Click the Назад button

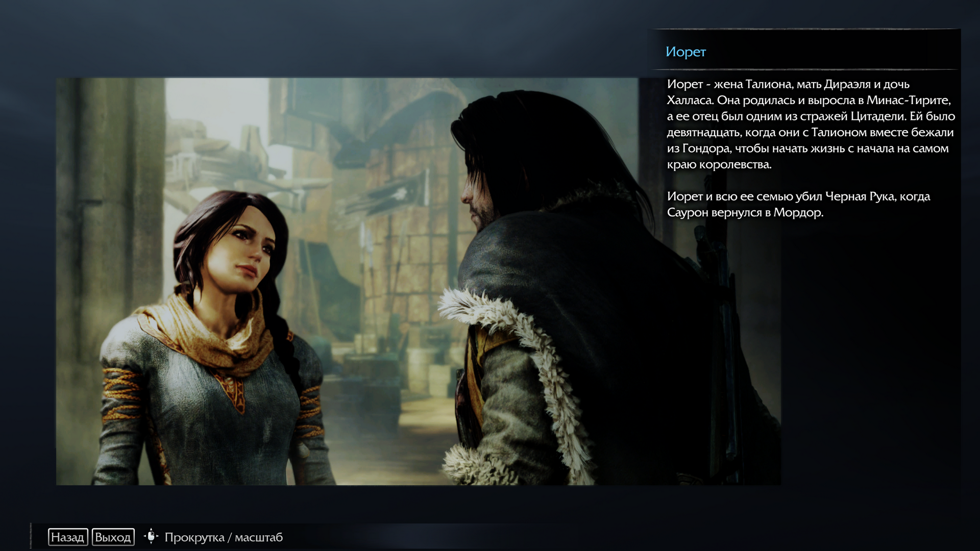68,537
